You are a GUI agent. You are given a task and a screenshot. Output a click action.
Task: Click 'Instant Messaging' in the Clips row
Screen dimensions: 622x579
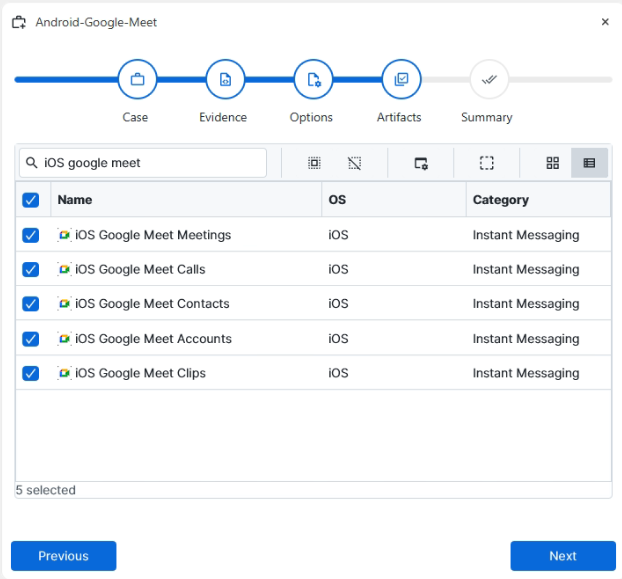pyautogui.click(x=526, y=373)
